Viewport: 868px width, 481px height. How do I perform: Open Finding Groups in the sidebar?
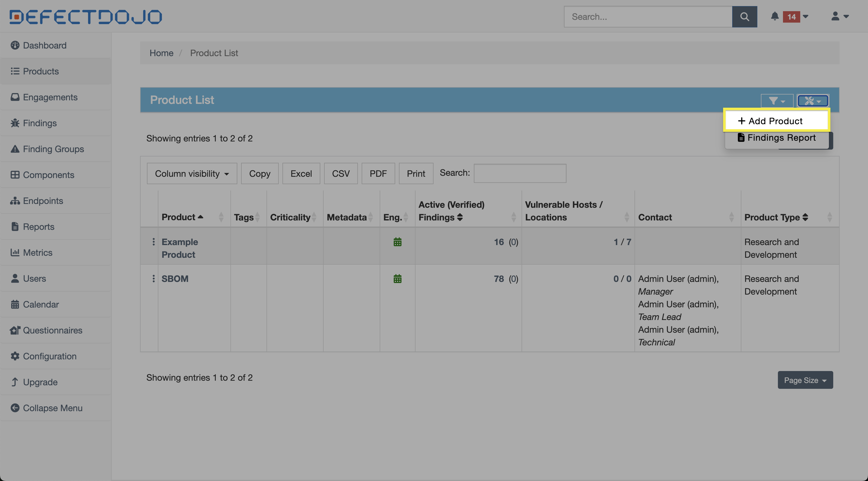coord(56,149)
